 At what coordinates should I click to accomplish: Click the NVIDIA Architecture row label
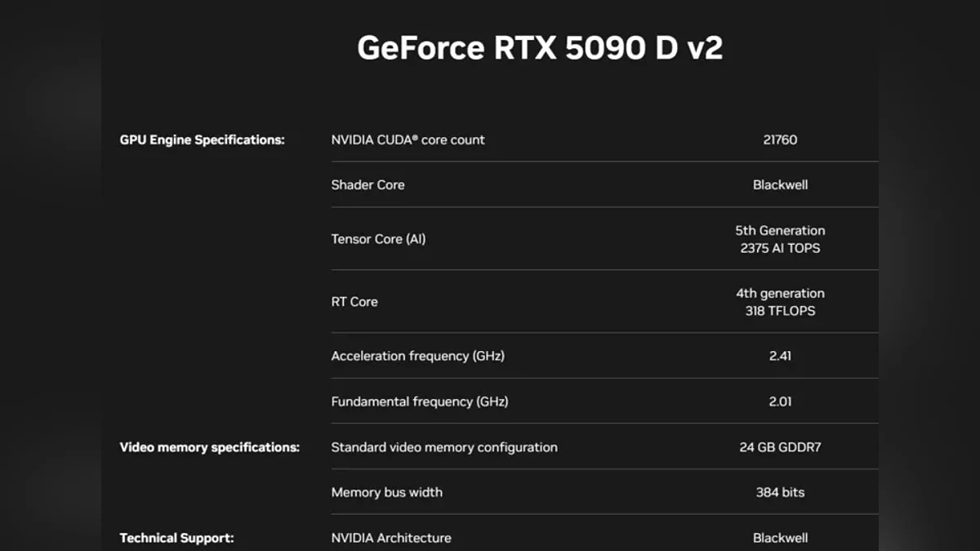[390, 538]
